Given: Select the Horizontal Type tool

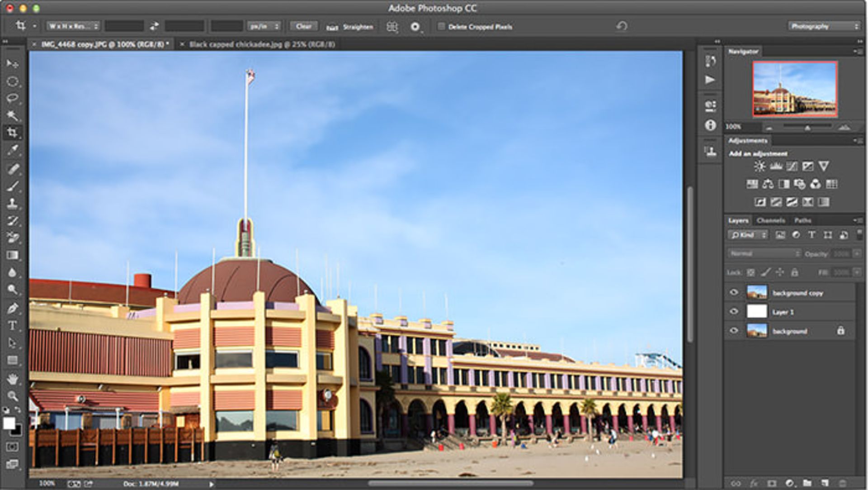Looking at the screenshot, I should pos(12,326).
